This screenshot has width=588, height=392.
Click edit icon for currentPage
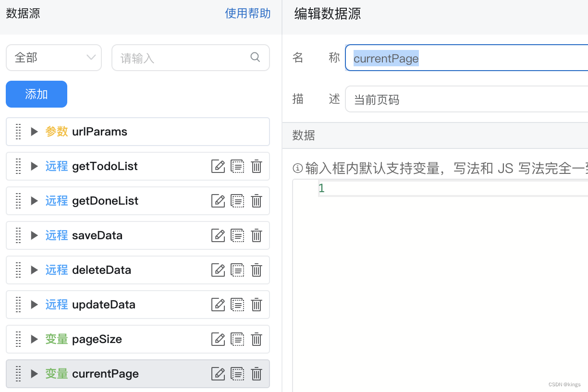click(x=218, y=374)
